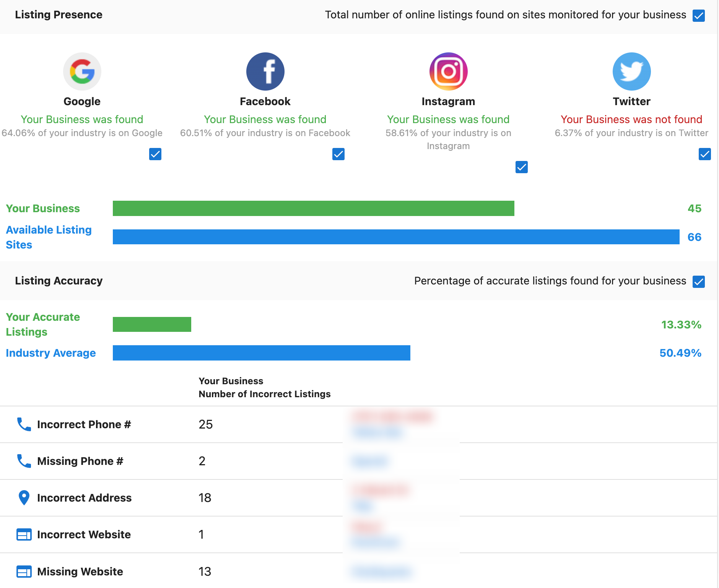The width and height of the screenshot is (719, 588).
Task: Click the blue Industry Average bar
Action: (x=261, y=353)
